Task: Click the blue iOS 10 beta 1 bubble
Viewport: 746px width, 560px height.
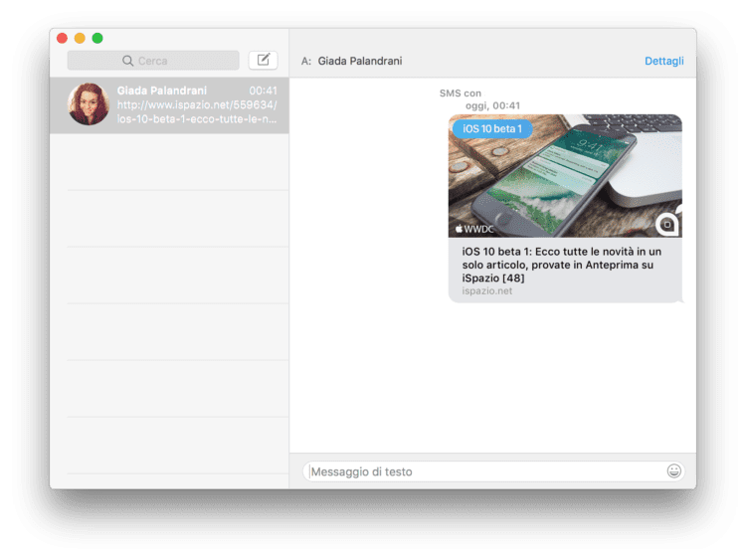Action: pos(492,128)
